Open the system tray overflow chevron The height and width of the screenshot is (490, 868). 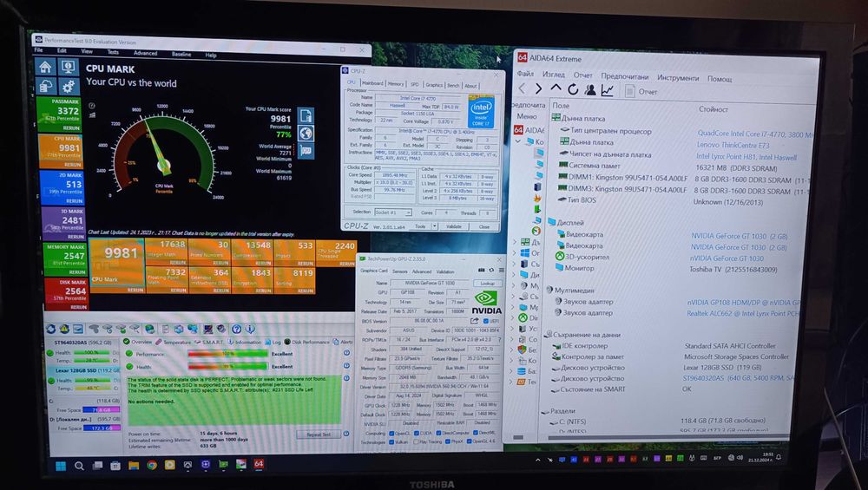(537, 460)
